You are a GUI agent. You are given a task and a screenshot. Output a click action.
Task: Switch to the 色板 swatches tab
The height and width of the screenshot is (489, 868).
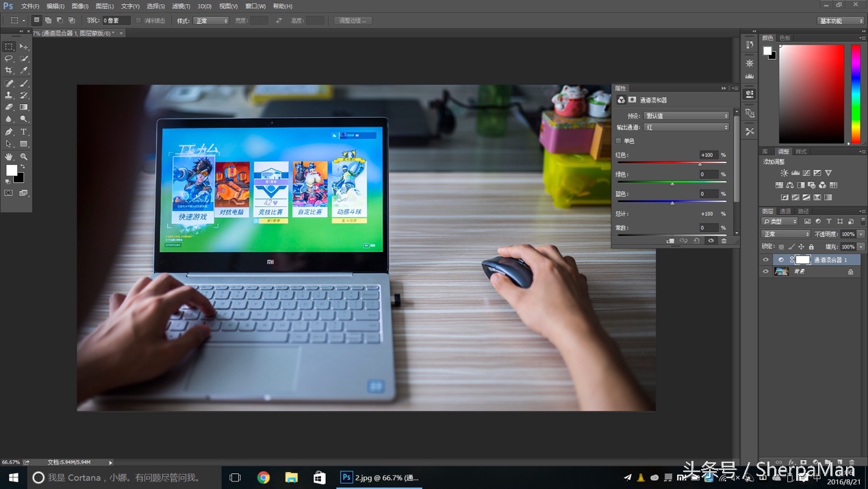(x=784, y=38)
